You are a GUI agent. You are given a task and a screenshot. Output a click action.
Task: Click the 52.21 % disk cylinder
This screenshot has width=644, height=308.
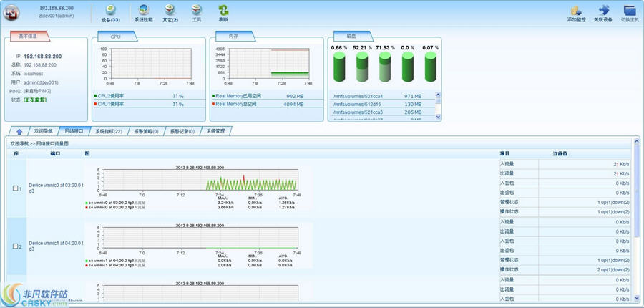click(362, 67)
